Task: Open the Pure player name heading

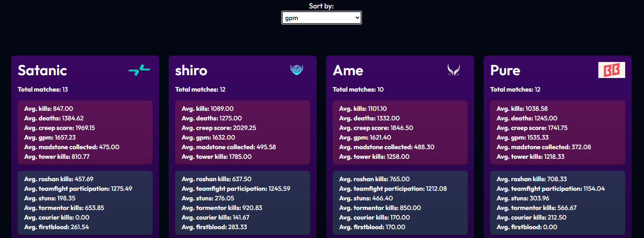Action: pos(505,71)
